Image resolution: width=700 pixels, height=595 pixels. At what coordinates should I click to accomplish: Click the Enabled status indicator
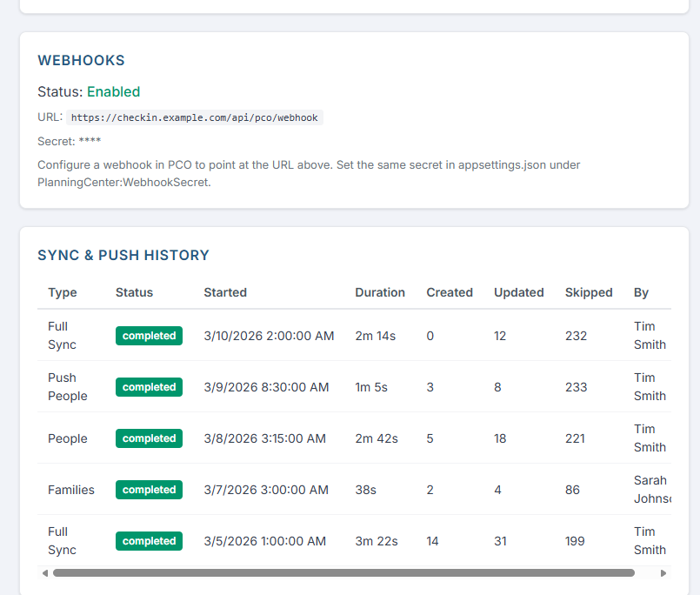(x=113, y=91)
